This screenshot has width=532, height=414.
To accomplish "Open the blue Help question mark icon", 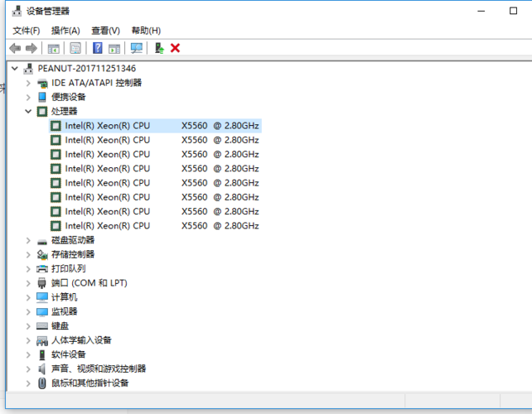I will click(x=98, y=48).
